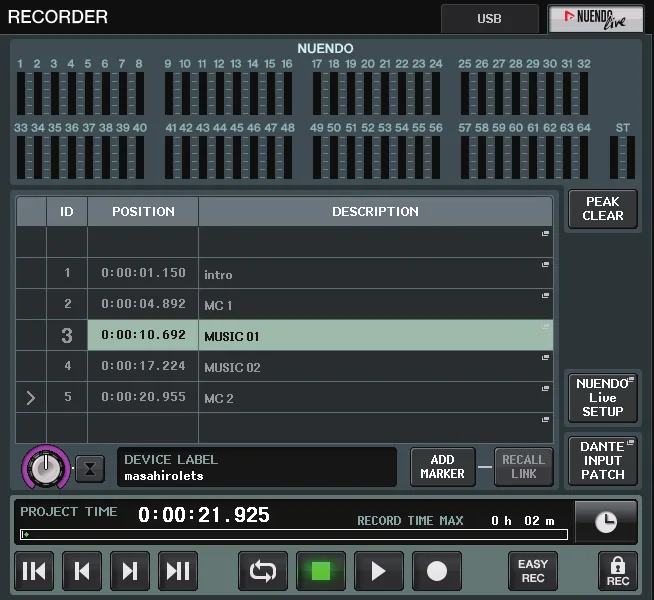654x600 pixels.
Task: Click the go-to-end transport button
Action: coord(178,571)
